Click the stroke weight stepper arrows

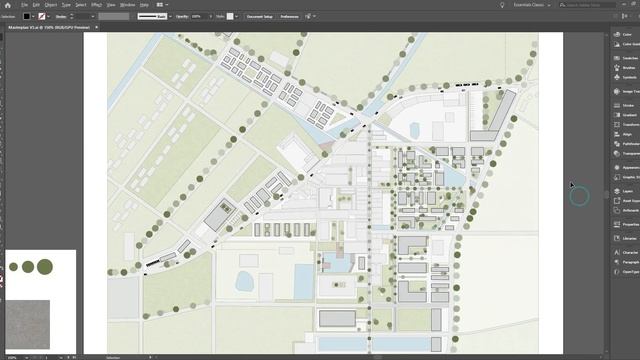(71, 16)
